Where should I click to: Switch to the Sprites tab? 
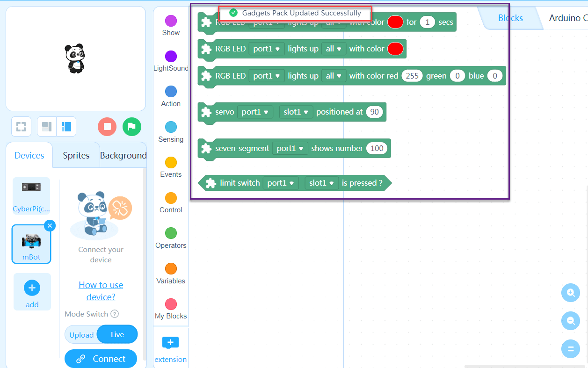pos(76,155)
